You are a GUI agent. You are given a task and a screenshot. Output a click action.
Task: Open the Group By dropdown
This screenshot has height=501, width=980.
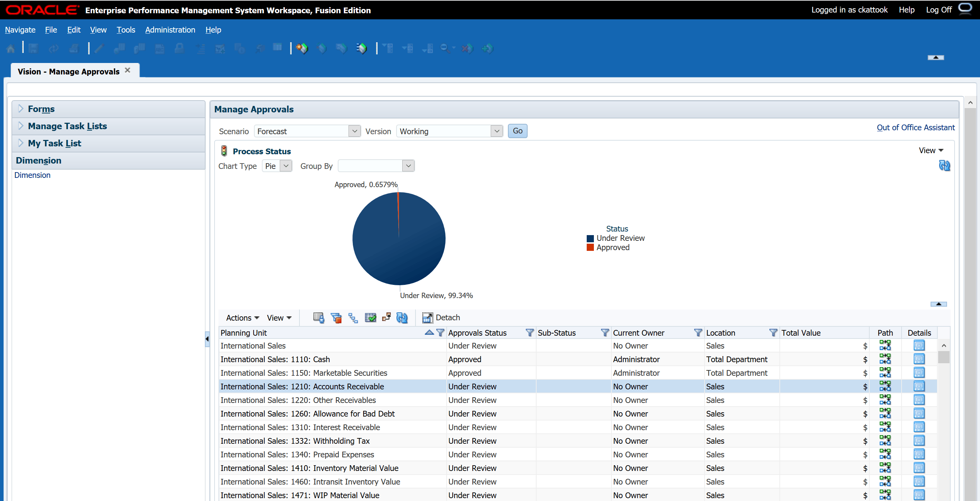(408, 166)
